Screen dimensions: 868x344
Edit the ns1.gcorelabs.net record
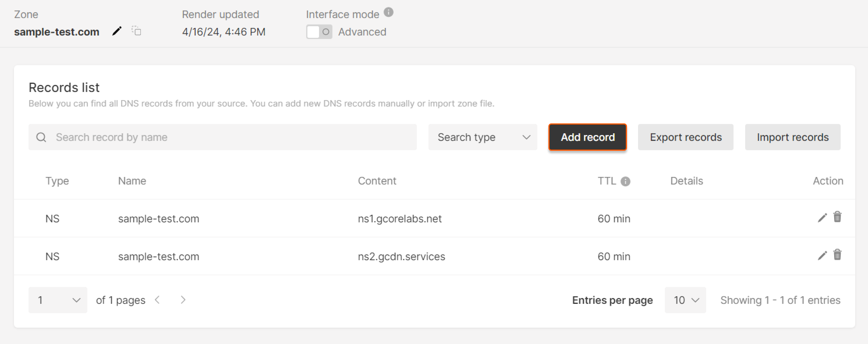coord(822,218)
